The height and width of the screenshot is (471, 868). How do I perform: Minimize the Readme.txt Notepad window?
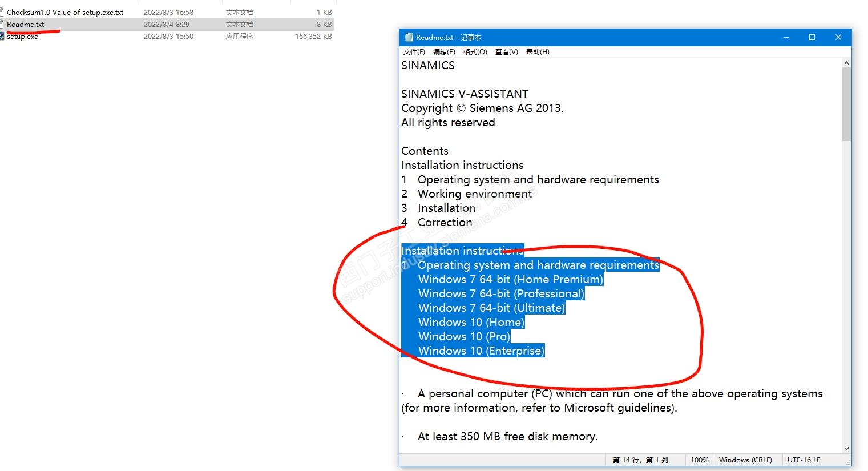786,38
